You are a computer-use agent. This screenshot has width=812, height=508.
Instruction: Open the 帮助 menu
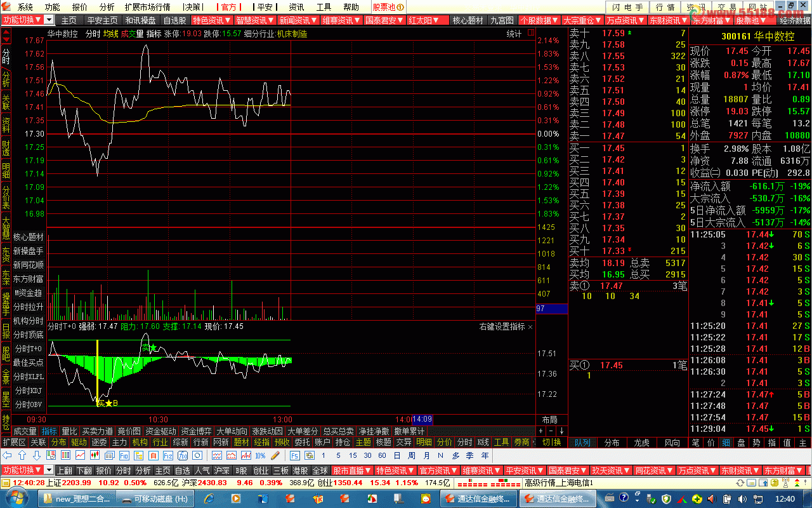tap(351, 7)
